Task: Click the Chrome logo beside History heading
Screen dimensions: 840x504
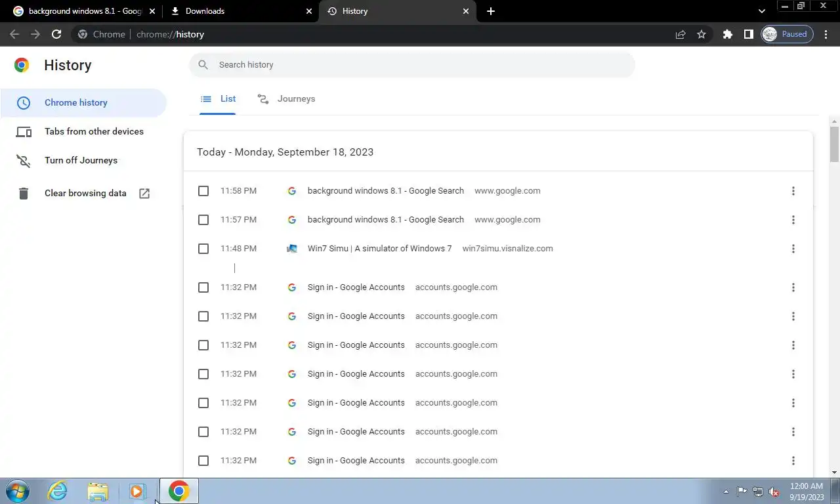Action: pos(22,65)
